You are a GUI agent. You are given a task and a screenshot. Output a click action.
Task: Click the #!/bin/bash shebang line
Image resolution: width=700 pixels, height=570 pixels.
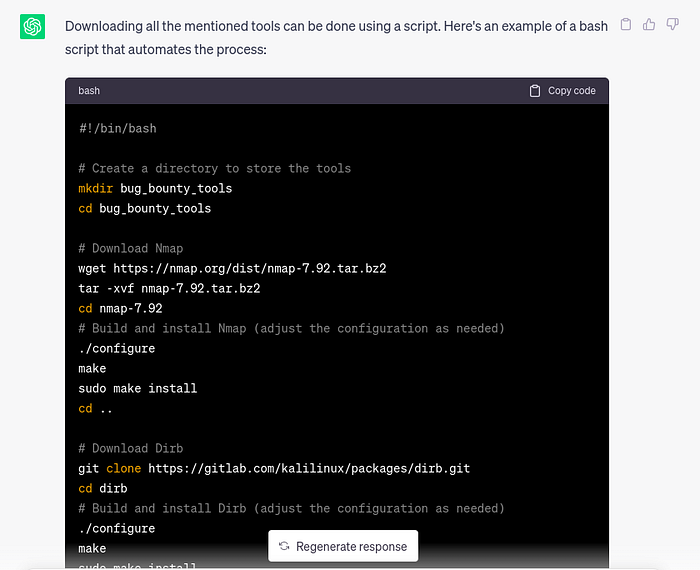pyautogui.click(x=117, y=129)
